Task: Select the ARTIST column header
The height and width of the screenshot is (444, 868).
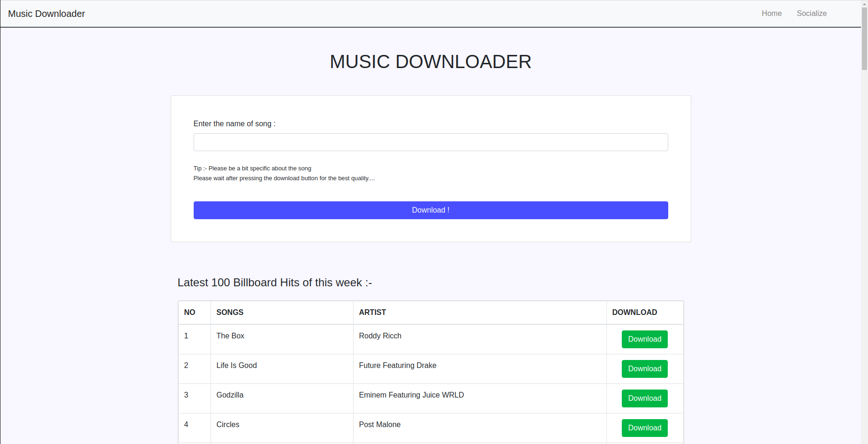Action: [372, 312]
